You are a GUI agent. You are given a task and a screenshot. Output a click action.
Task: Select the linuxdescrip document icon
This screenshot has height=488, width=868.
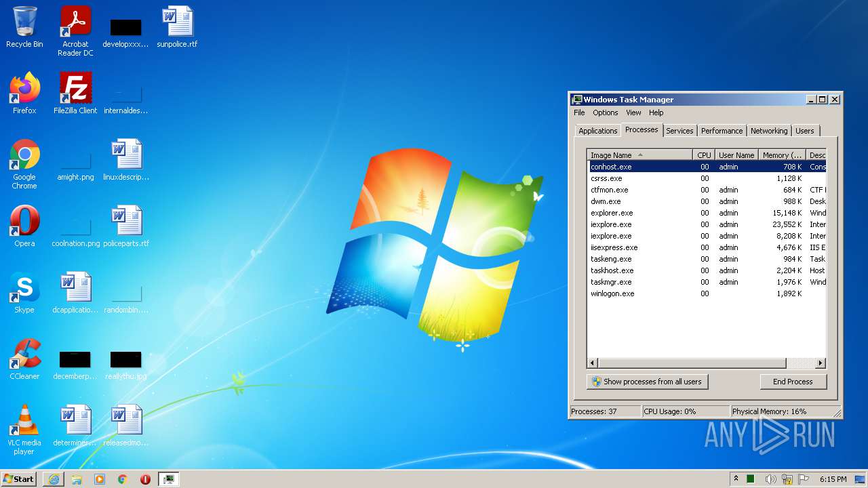point(126,160)
